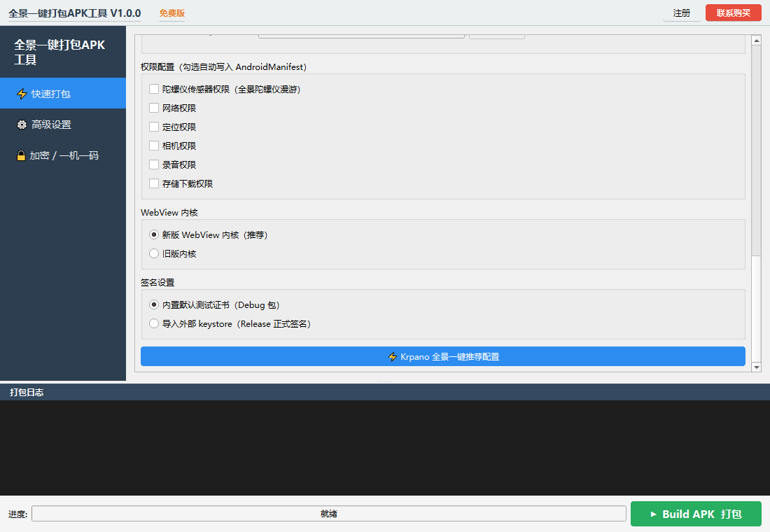This screenshot has width=770, height=532.
Task: Start Build APK 打包
Action: 696,514
